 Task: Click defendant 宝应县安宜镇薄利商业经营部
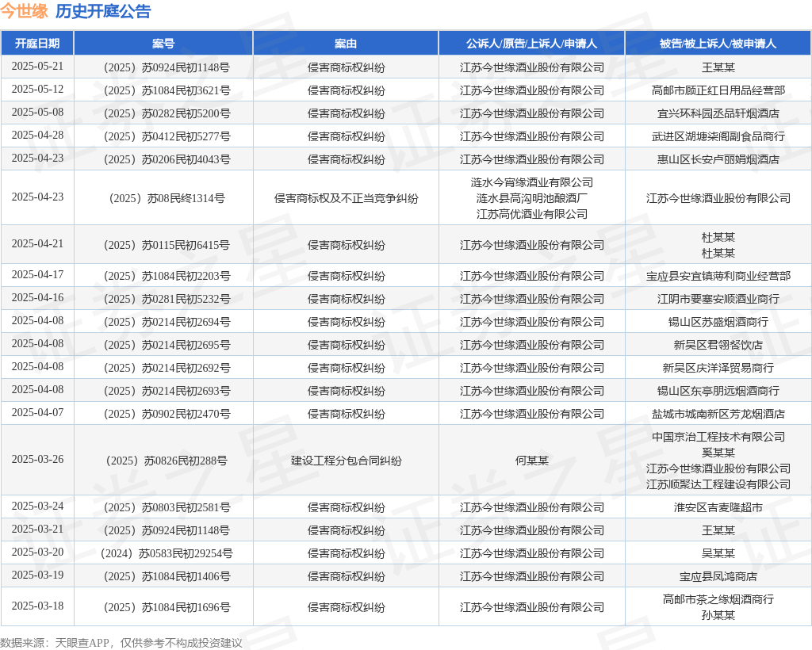(718, 276)
